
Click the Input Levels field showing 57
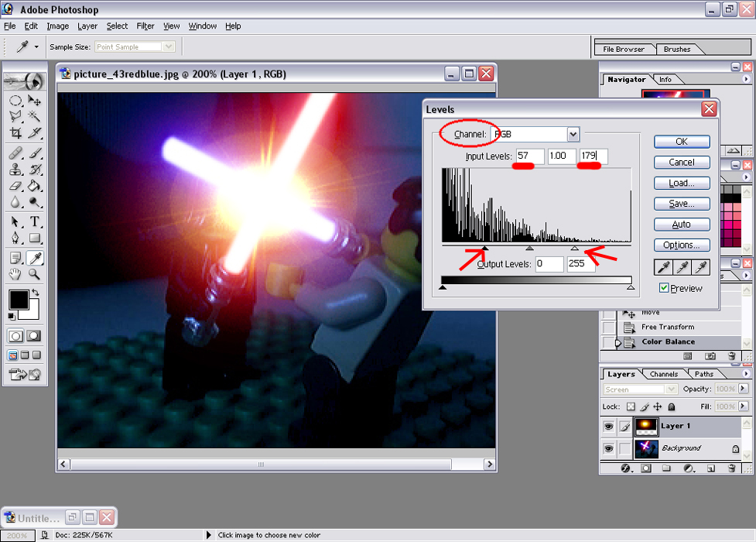529,156
